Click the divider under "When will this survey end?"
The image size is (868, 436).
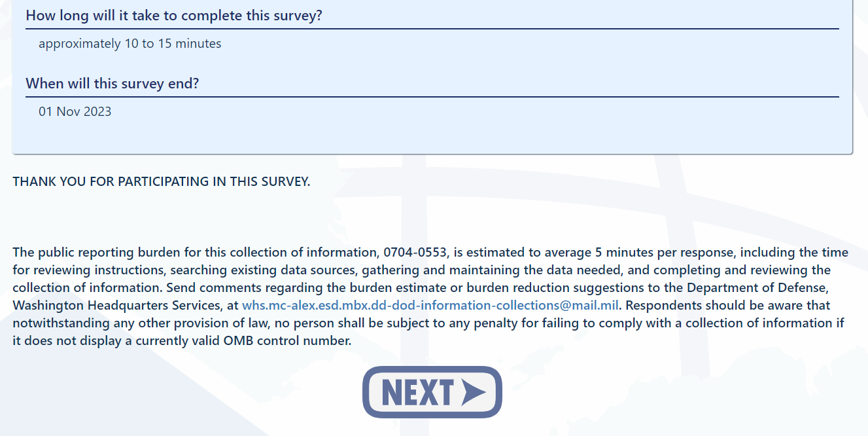432,97
